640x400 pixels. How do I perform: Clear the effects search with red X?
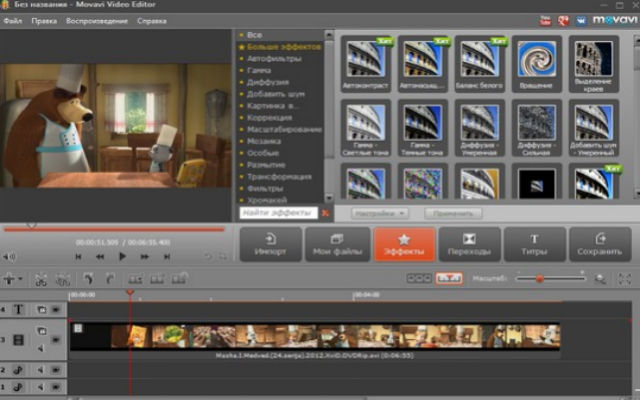pos(324,213)
